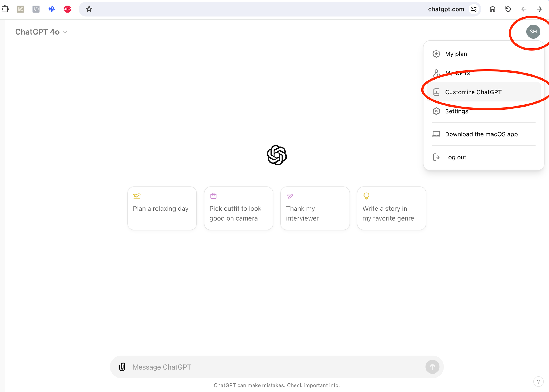Click the chatgpt.com address bar
Image resolution: width=549 pixels, height=392 pixels.
(280, 9)
